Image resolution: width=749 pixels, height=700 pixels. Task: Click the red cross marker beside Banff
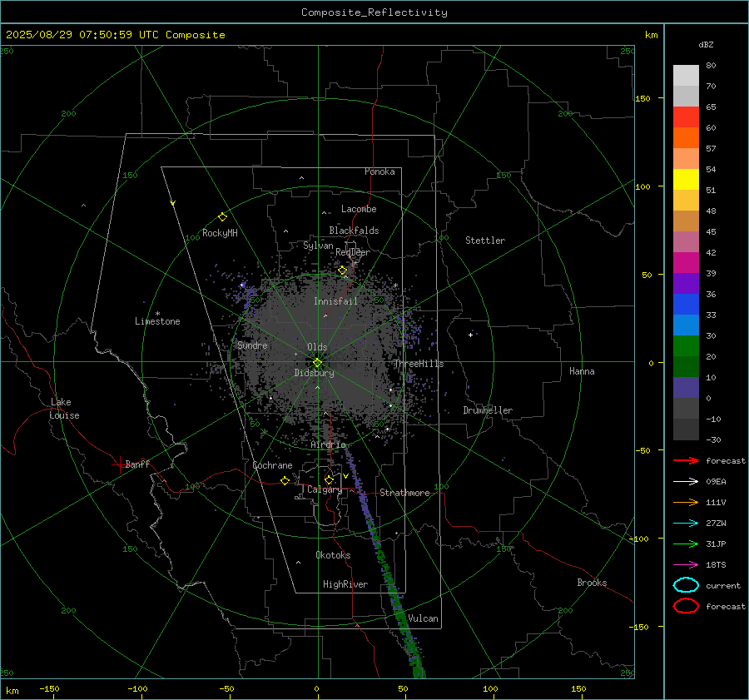point(119,464)
